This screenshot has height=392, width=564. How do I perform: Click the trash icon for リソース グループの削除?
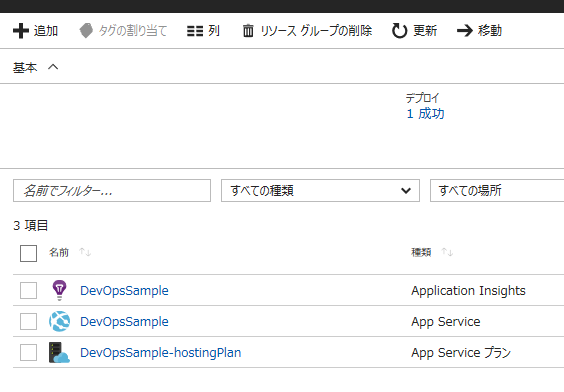point(248,31)
